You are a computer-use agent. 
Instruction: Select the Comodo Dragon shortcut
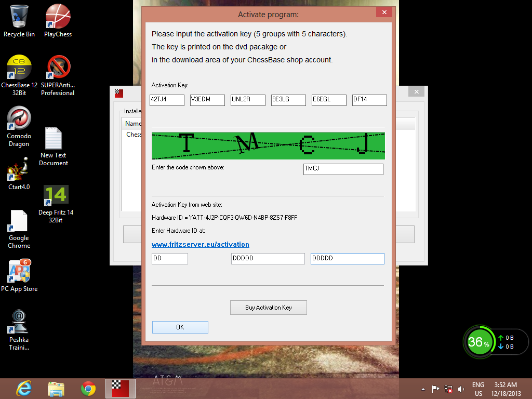click(19, 126)
